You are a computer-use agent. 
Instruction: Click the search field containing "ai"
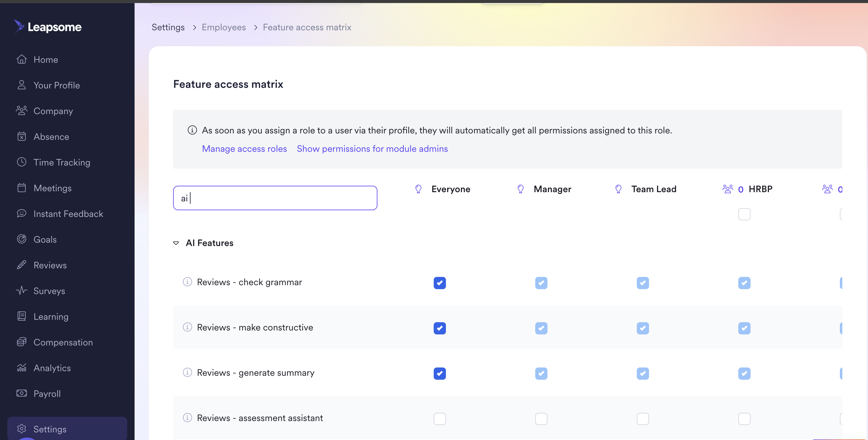(275, 198)
